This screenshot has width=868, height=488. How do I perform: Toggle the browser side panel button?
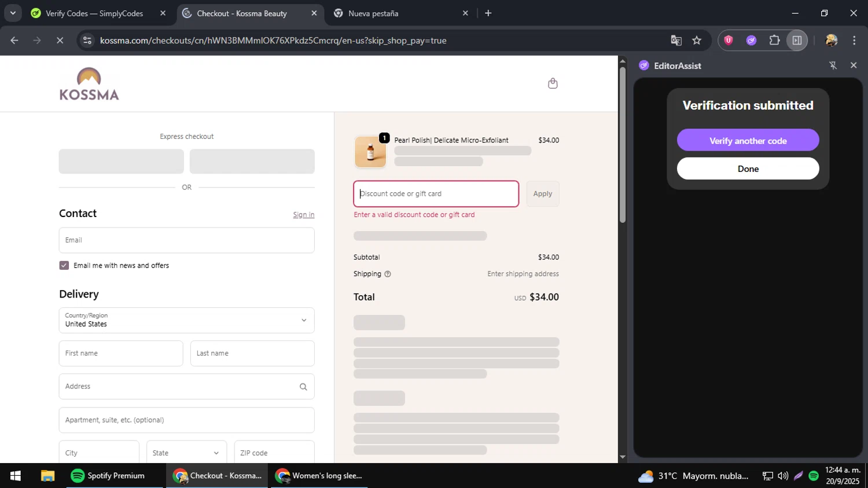(x=797, y=41)
